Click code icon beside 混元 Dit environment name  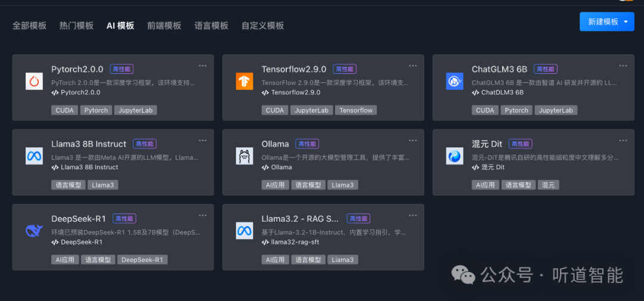click(x=476, y=167)
